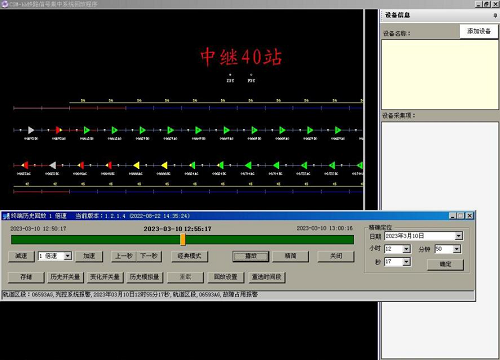The image size is (500, 360).
Task: Click the gray signal icon in the lower track row
Action: pyautogui.click(x=52, y=165)
